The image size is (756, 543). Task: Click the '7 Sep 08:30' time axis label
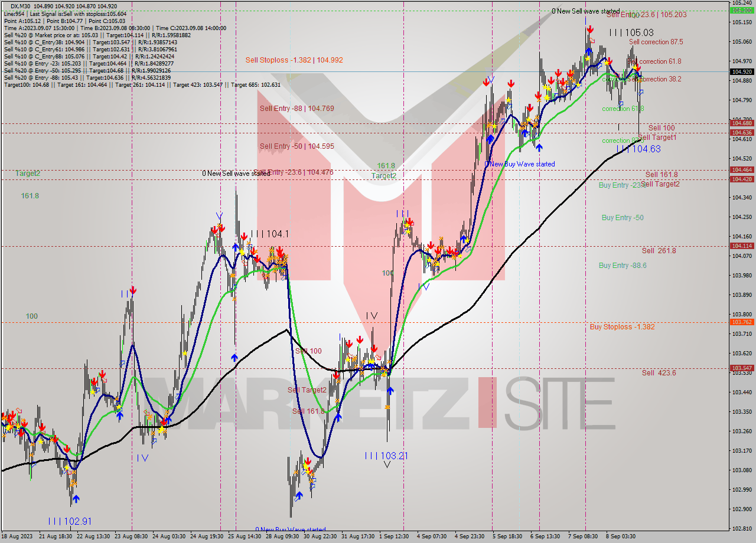[584, 537]
